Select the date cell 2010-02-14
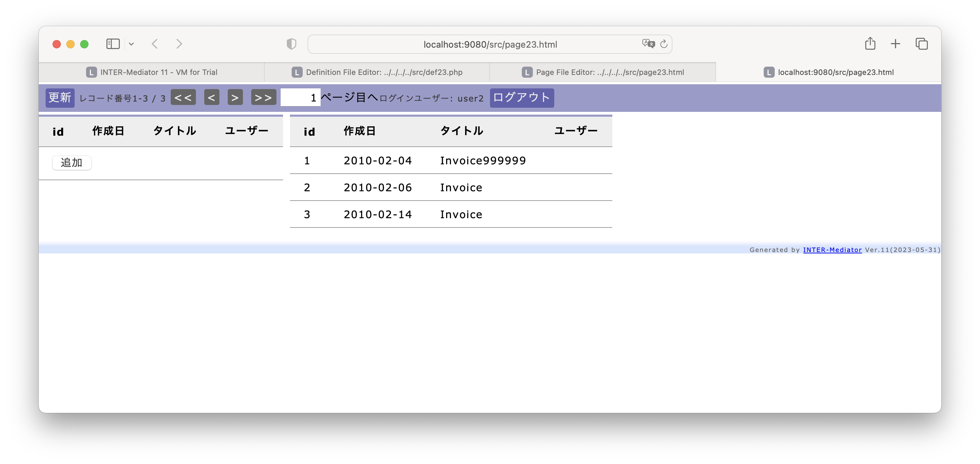The image size is (980, 464). pos(377,214)
